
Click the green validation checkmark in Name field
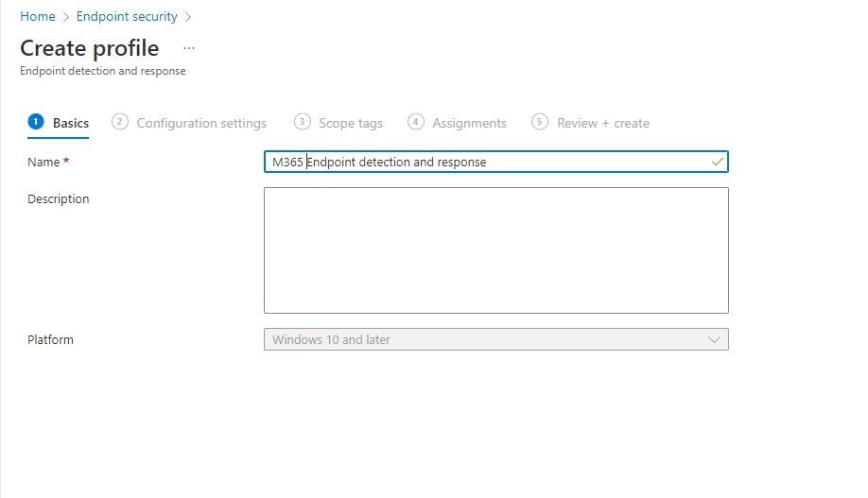[x=718, y=163]
